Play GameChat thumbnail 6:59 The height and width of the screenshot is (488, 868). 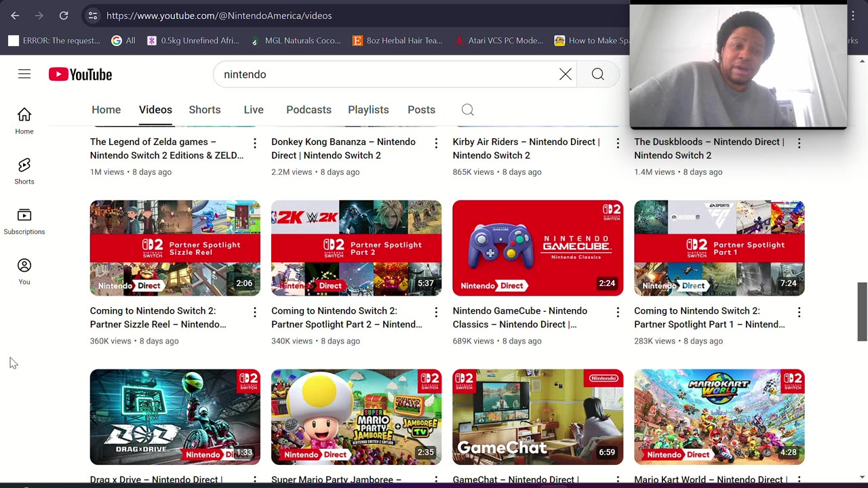click(x=538, y=417)
